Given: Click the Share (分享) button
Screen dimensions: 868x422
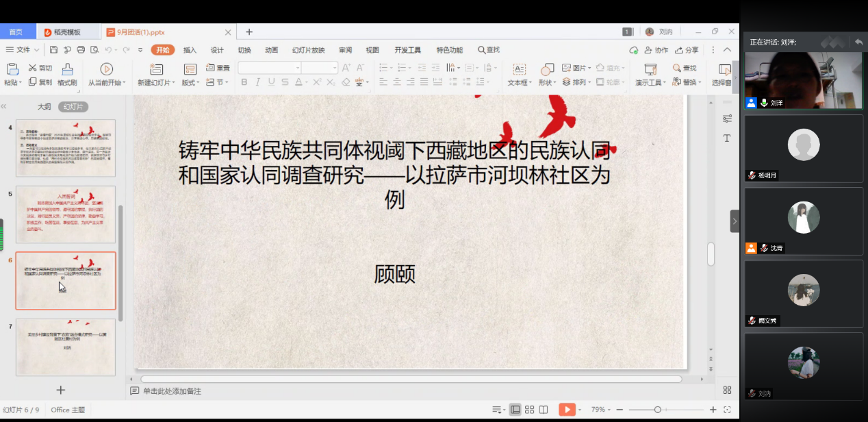Looking at the screenshot, I should 687,50.
